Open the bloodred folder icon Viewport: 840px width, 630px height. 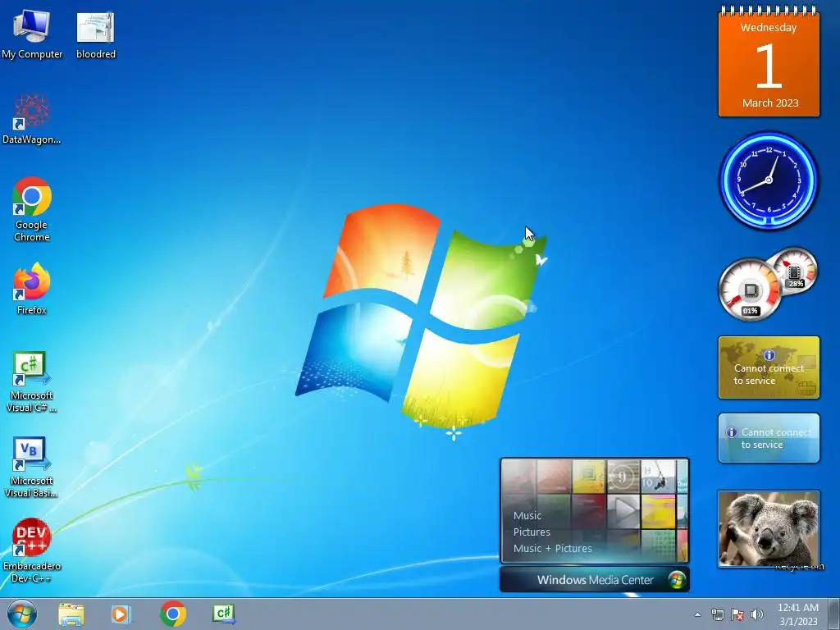(x=95, y=33)
